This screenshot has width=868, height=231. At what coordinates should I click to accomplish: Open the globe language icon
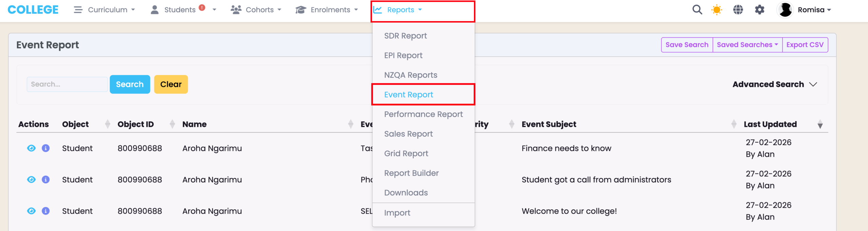tap(738, 10)
